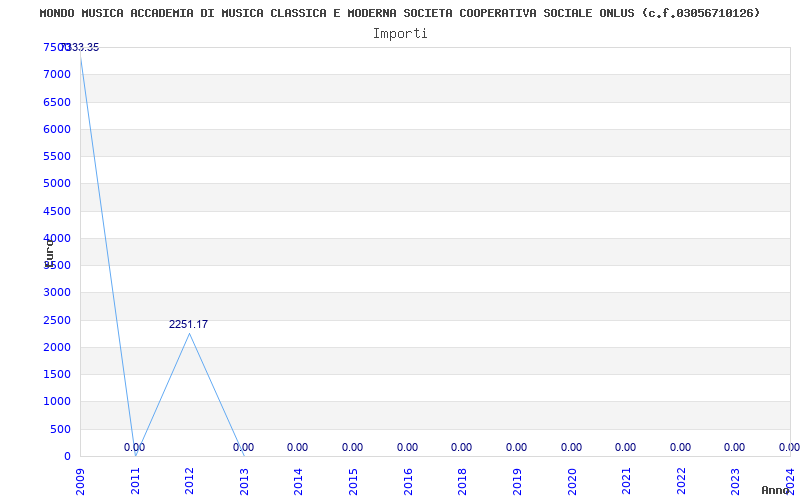
Task: Click the line peak at 2012
Action: click(189, 334)
